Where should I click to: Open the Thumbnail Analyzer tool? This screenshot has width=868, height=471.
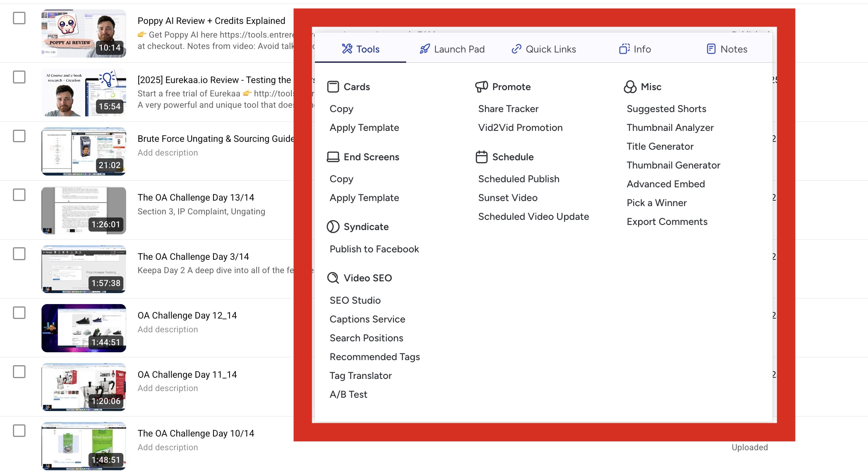(670, 127)
